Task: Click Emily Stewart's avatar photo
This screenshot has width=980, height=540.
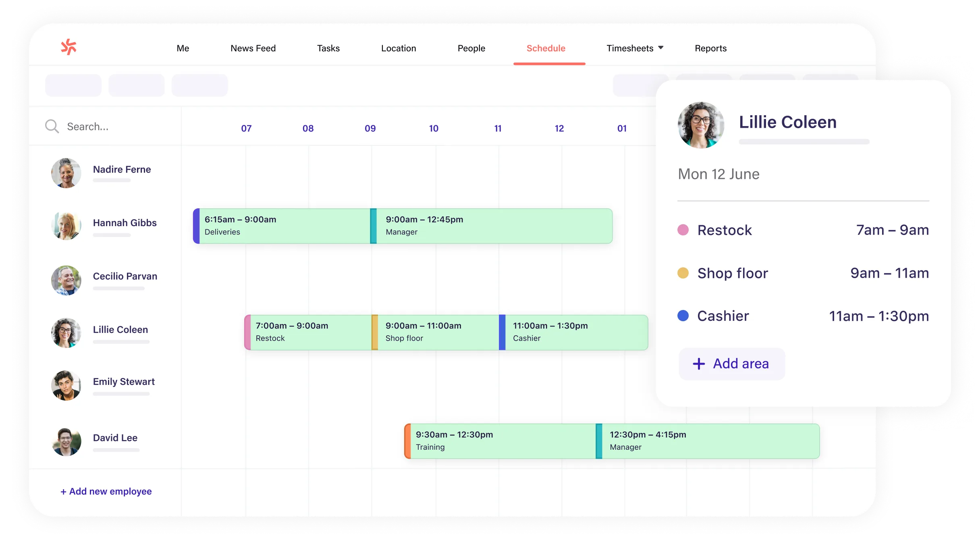Action: click(x=66, y=385)
